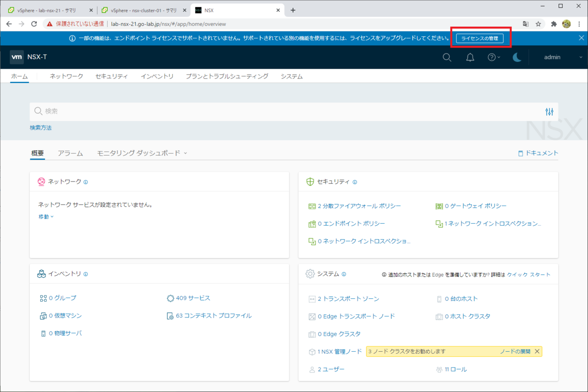Dismiss the cluster recommendation with its X
The height and width of the screenshot is (392, 588).
(537, 351)
